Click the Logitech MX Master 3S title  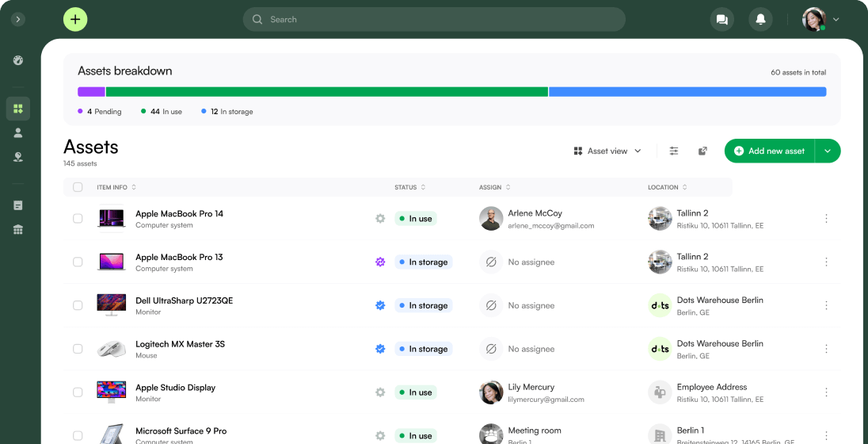180,344
